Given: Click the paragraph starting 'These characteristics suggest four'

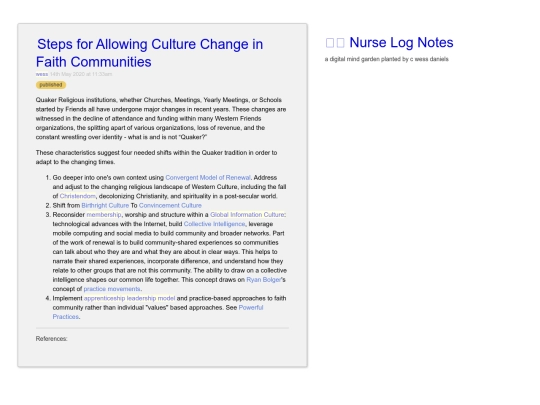Looking at the screenshot, I should (x=156, y=157).
